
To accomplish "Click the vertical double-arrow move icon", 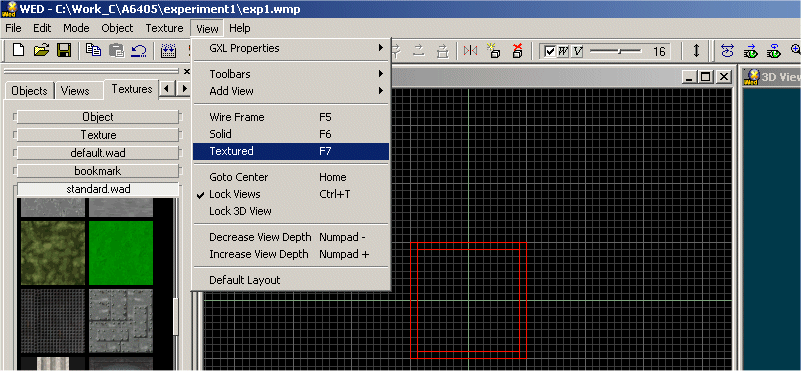I will tap(696, 51).
